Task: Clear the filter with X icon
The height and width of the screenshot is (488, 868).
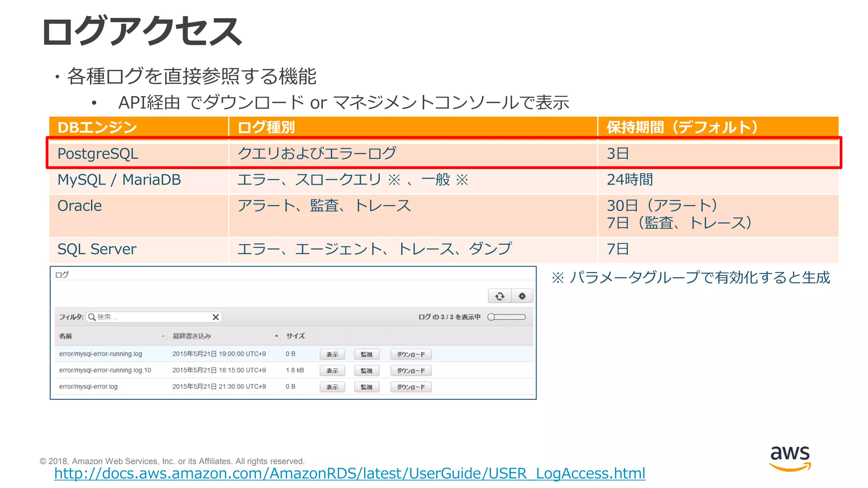Action: [x=215, y=317]
